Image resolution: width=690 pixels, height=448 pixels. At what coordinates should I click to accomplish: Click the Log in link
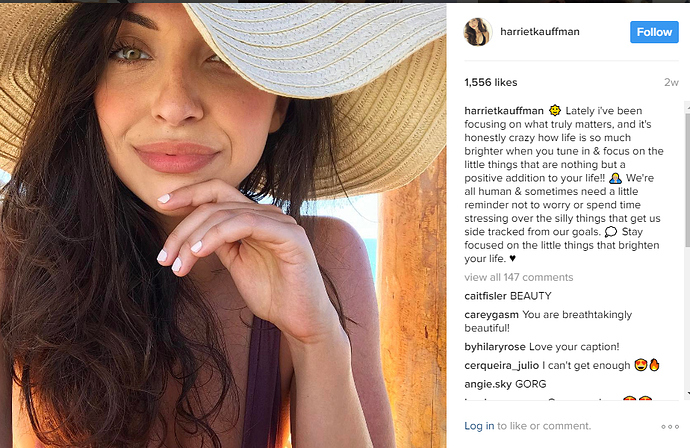(479, 426)
